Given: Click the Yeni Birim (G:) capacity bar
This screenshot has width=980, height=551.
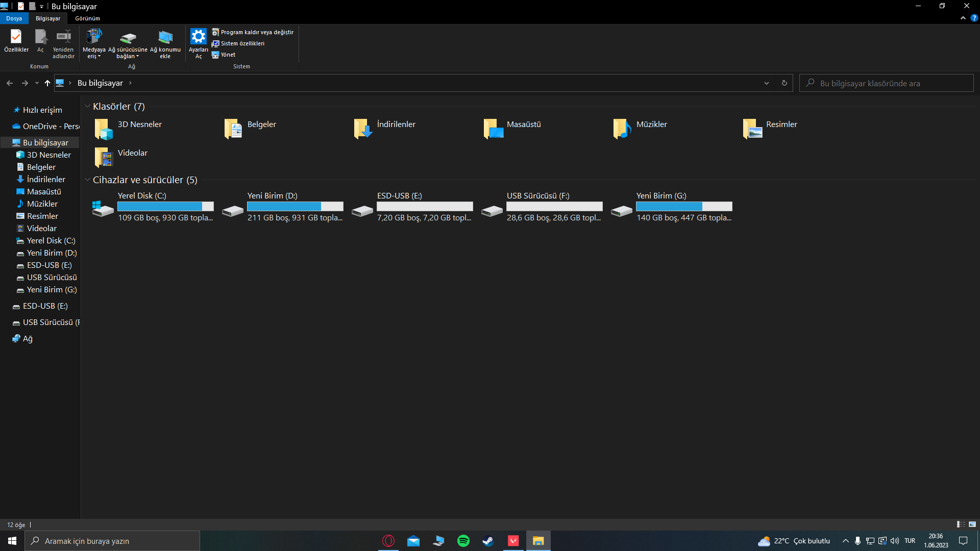Looking at the screenshot, I should tap(684, 206).
